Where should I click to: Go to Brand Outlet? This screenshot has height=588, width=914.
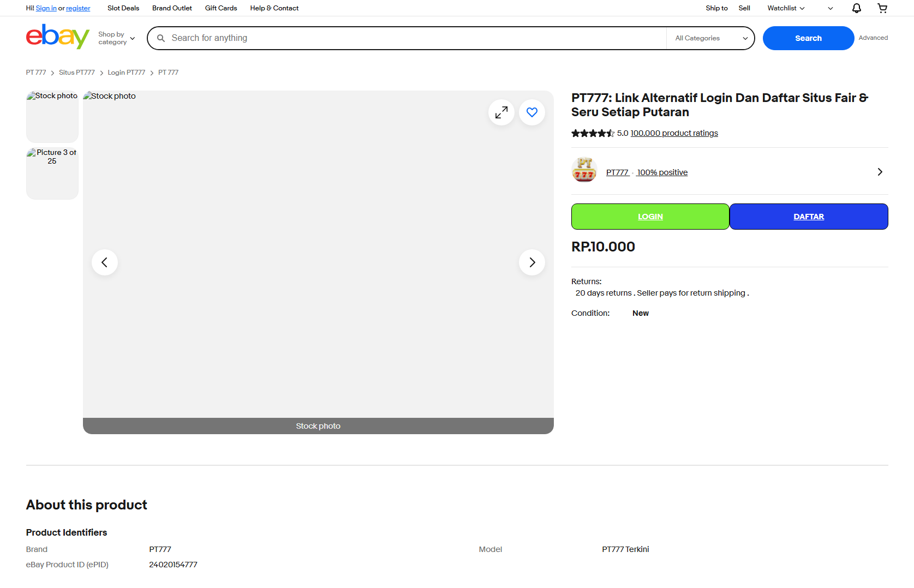point(172,8)
